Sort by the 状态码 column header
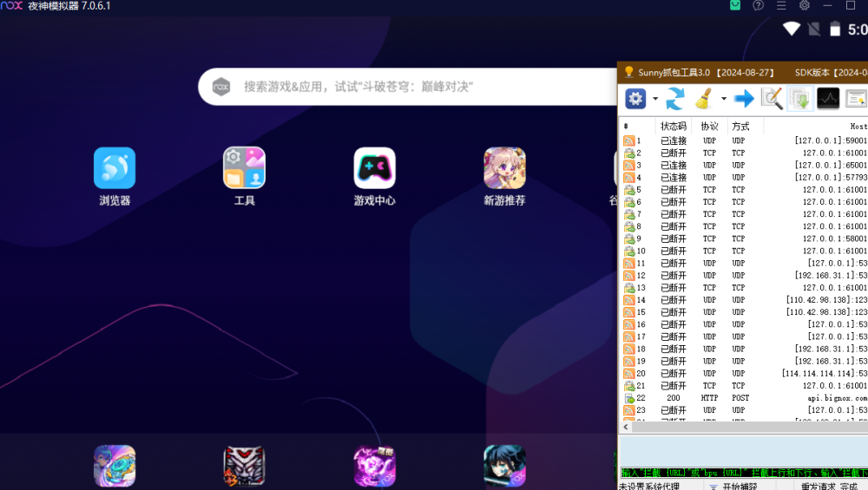The image size is (868, 490). [674, 126]
